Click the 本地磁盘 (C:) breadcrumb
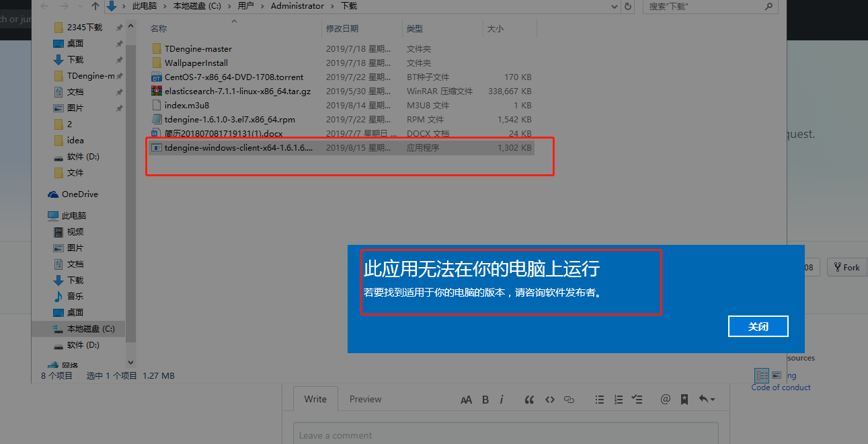The image size is (868, 444). tap(196, 6)
